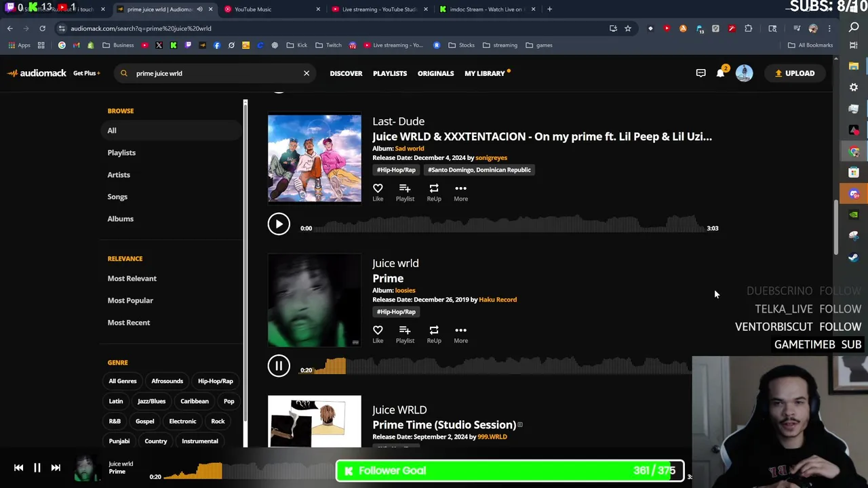Filter browse results by Artists
The width and height of the screenshot is (868, 488).
(119, 175)
